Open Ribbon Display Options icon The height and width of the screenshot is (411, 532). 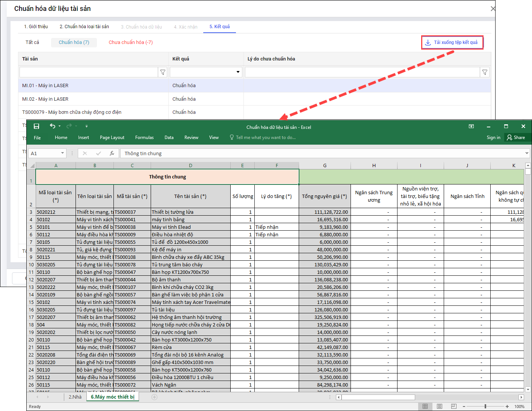click(x=471, y=127)
